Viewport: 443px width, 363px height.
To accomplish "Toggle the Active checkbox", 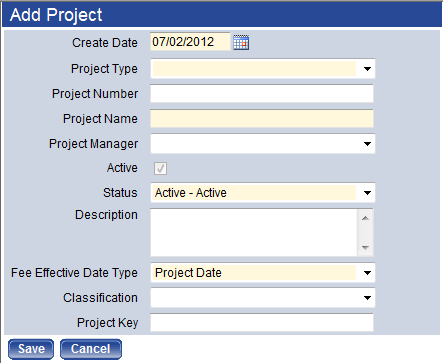I will click(160, 168).
